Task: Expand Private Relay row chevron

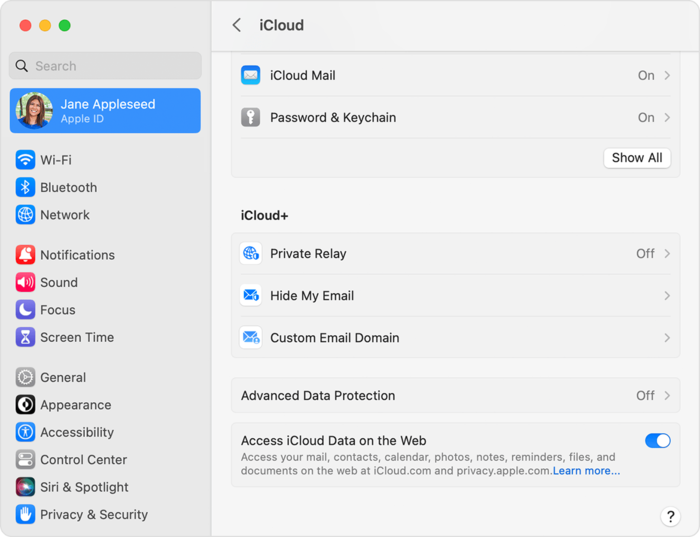Action: tap(667, 254)
